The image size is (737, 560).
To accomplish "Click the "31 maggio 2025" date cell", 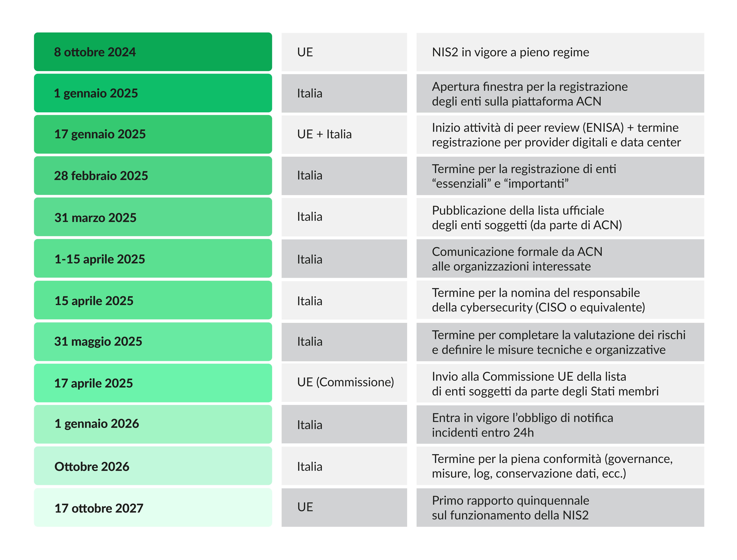I will pyautogui.click(x=153, y=342).
